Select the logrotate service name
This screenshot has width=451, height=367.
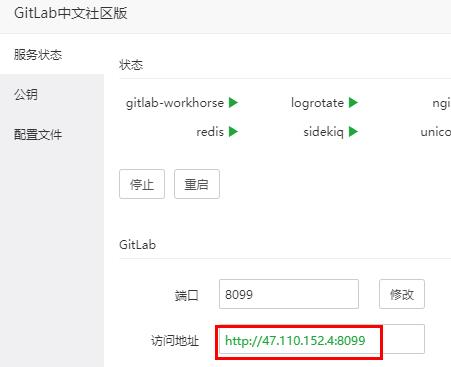pyautogui.click(x=317, y=103)
